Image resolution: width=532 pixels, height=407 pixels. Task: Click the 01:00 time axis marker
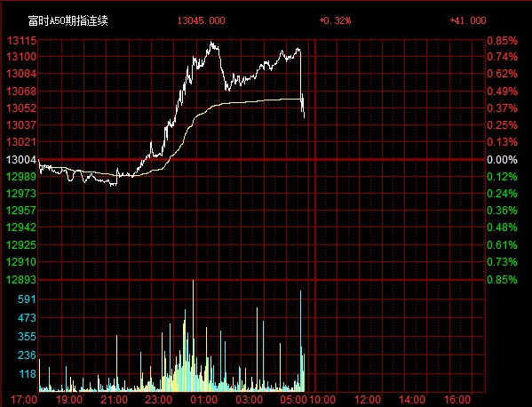[x=203, y=399]
